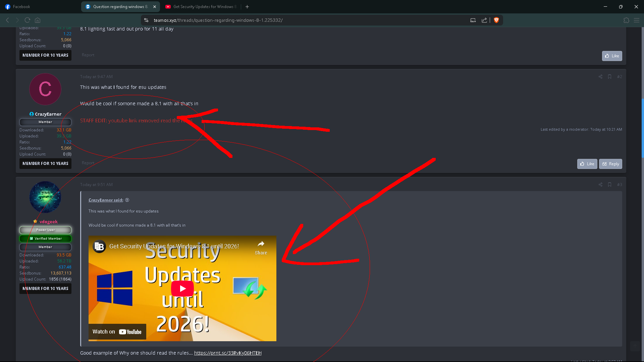Reload the current page
This screenshot has height=362, width=644.
(28, 20)
